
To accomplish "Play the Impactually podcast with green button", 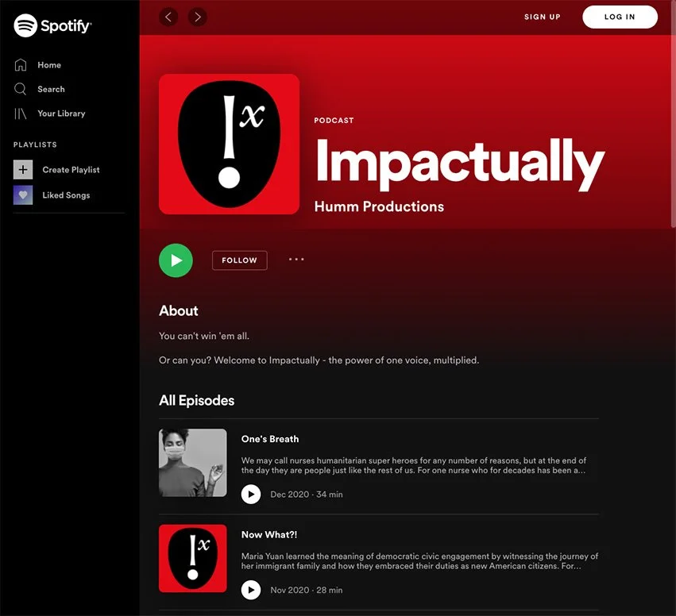I will (x=176, y=260).
